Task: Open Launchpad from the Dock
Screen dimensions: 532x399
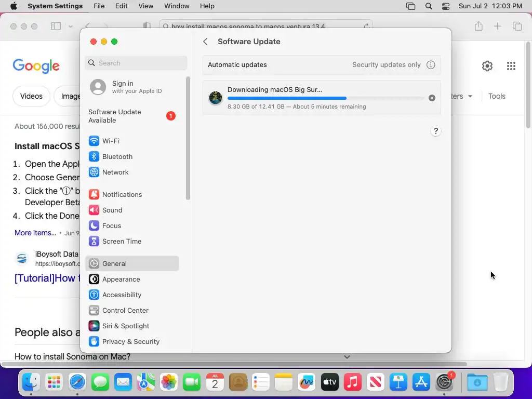Action: pyautogui.click(x=54, y=382)
